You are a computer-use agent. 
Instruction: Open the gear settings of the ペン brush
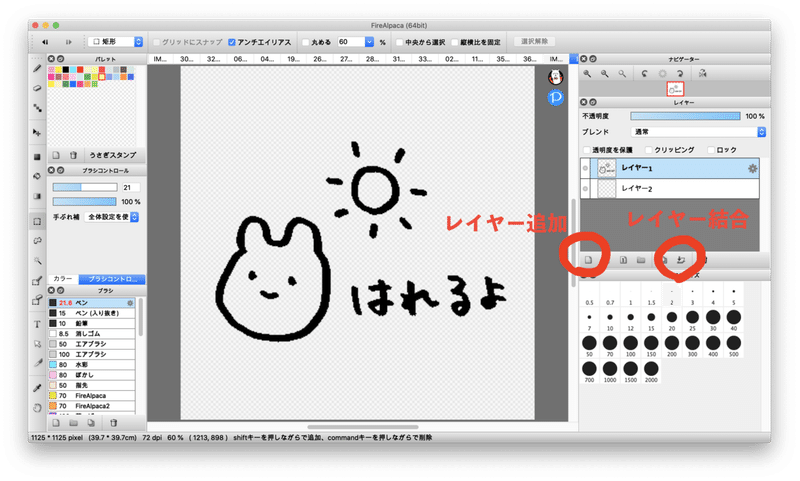tap(130, 303)
